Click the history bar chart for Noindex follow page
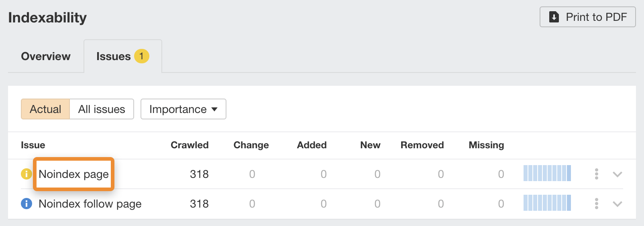Viewport: 644px width, 226px height. [547, 203]
